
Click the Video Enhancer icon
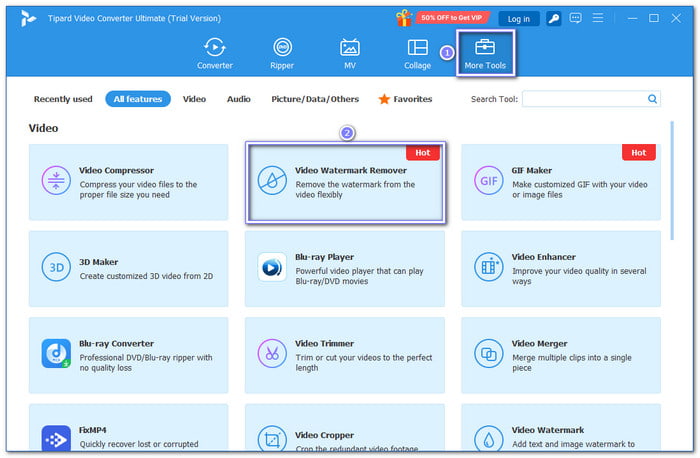point(488,267)
